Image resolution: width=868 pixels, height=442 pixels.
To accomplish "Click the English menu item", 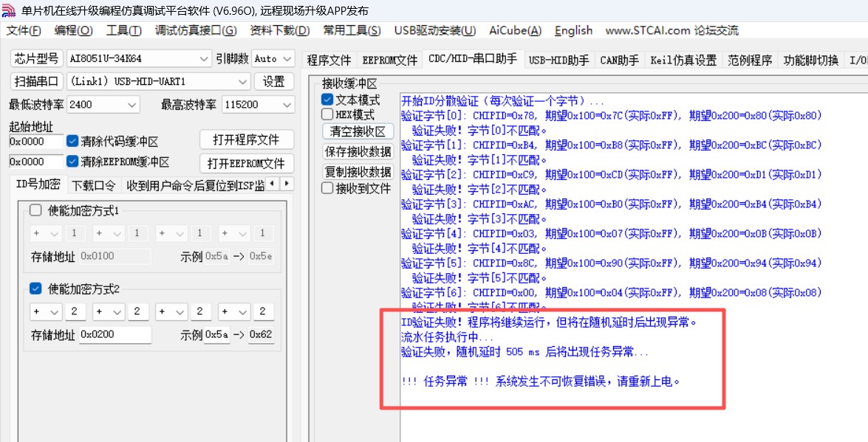I will click(573, 30).
